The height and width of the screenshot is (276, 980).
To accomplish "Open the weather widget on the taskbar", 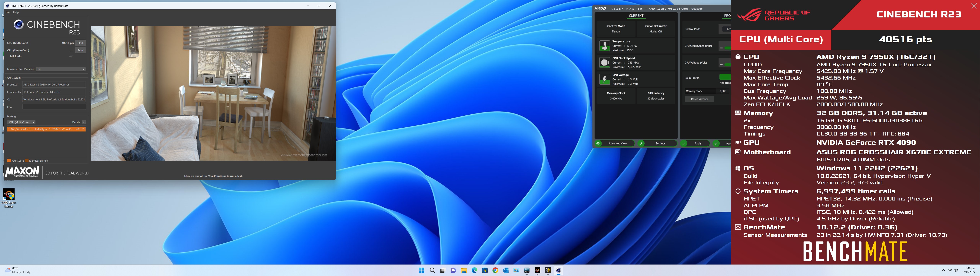I will point(17,270).
